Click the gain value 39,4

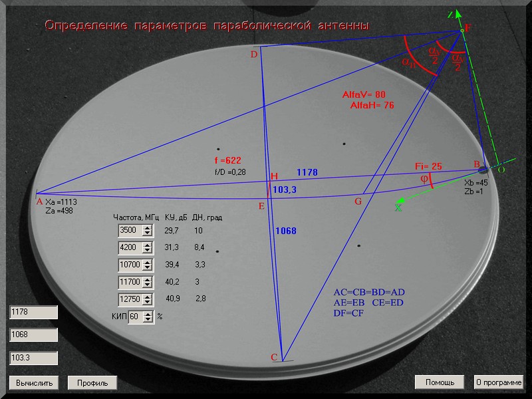[172, 264]
